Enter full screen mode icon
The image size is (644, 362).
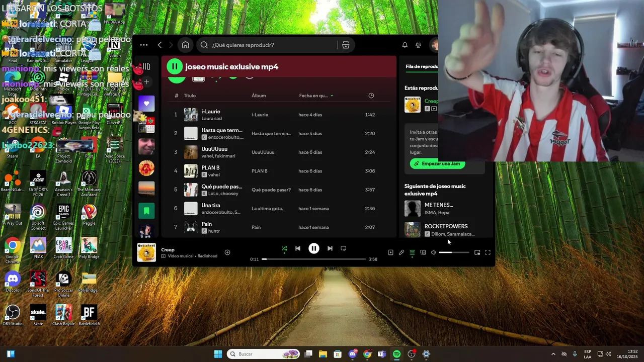coord(488,252)
